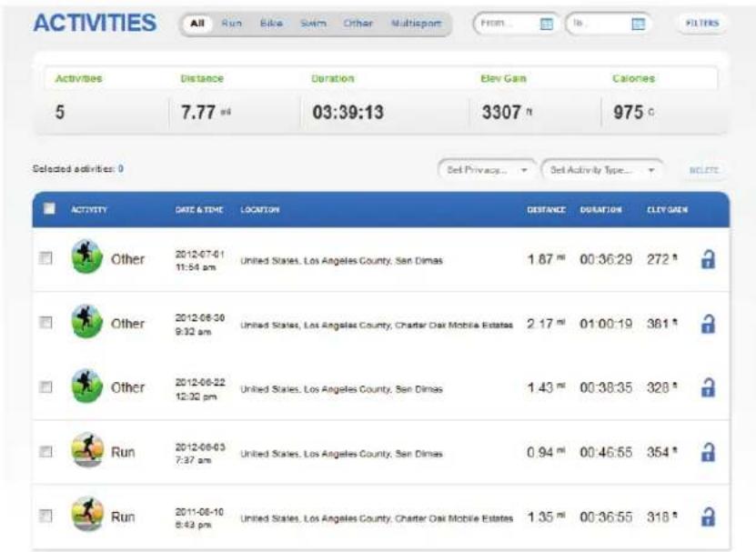
Task: Toggle the privacy lock on the 2.17 mi activity
Action: 708,324
